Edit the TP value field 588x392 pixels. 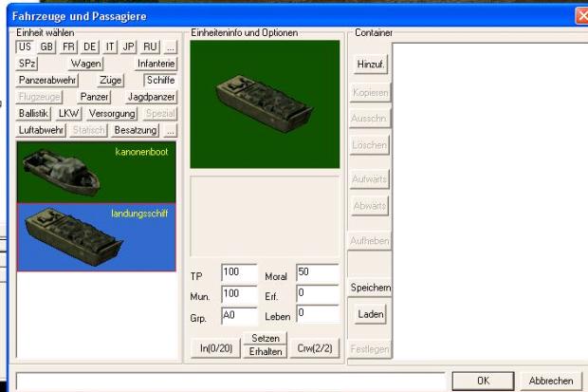pyautogui.click(x=239, y=272)
